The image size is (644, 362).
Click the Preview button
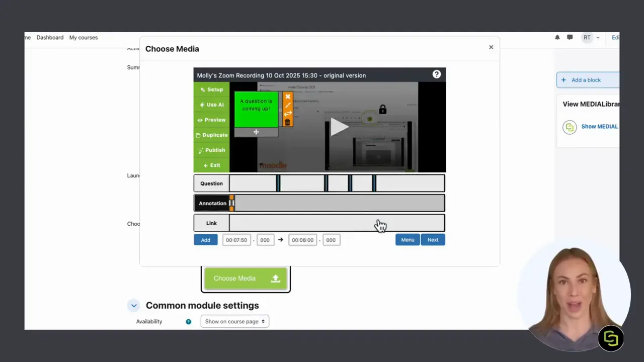coord(211,120)
